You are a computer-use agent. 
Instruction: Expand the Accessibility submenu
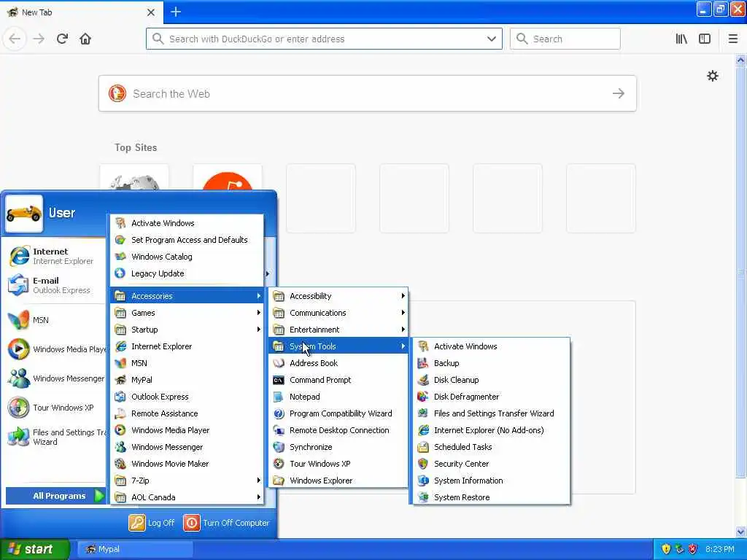338,296
